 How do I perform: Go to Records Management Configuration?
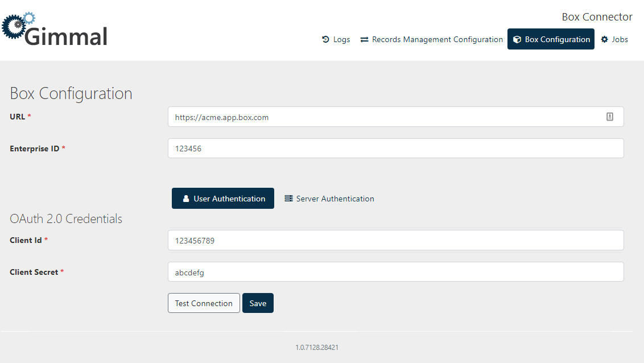click(437, 40)
